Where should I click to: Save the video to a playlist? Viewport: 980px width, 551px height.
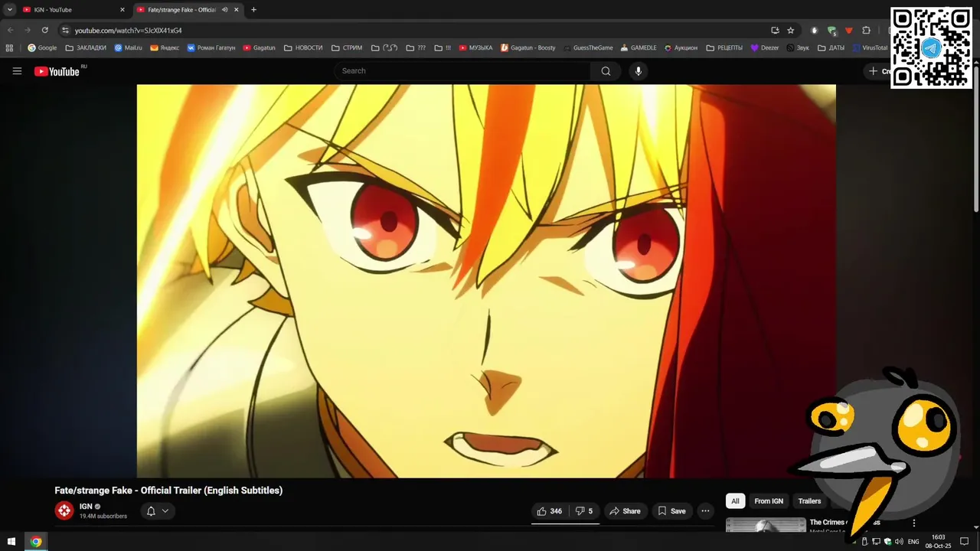point(671,511)
